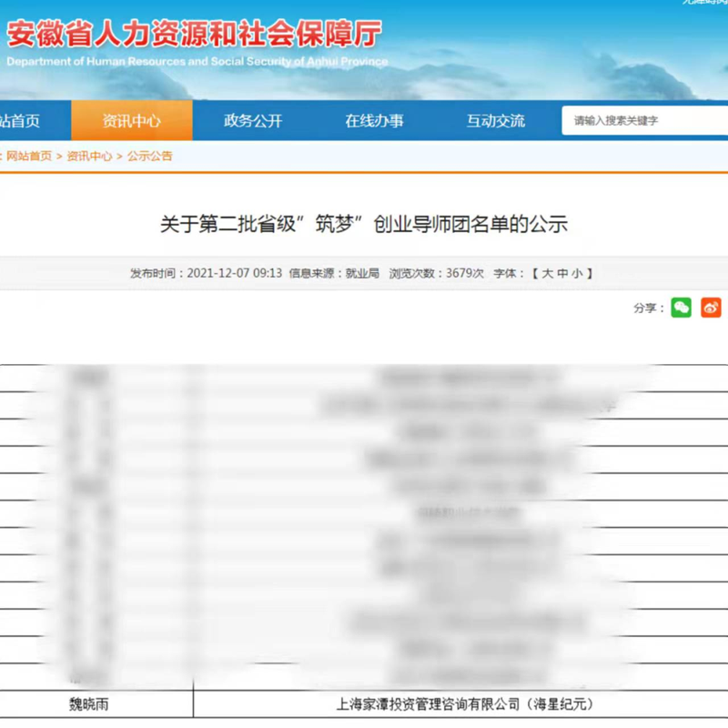The width and height of the screenshot is (728, 728).
Task: Click the article title about 创业导师团名单
Action: coord(364,225)
